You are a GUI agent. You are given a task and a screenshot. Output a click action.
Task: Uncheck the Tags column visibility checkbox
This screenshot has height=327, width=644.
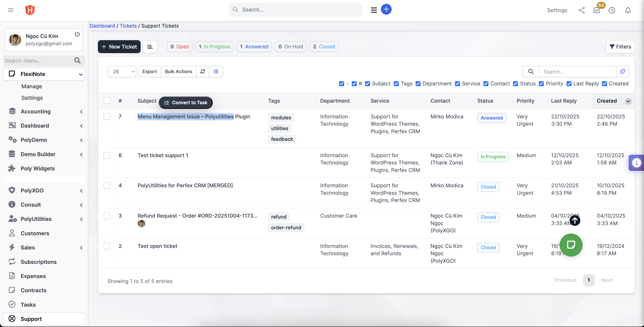point(396,84)
